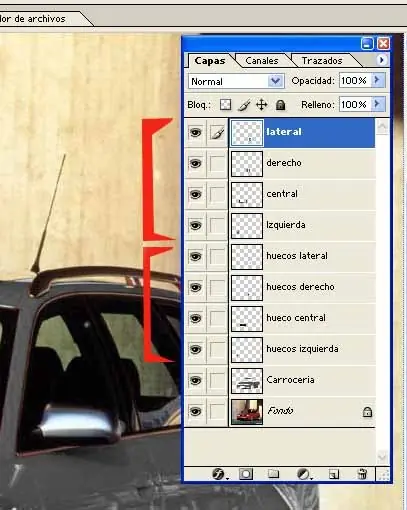Lock image pixels with the brush icon
The image size is (407, 510).
244,105
